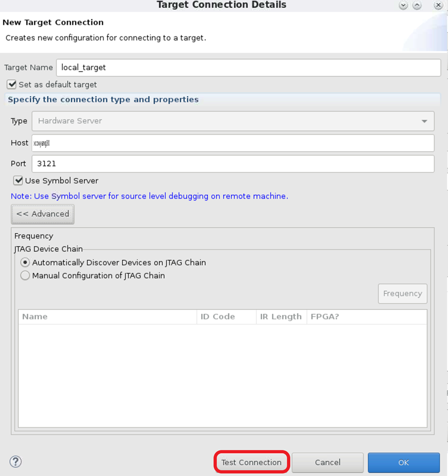
Task: Click the Name column header
Action: click(108, 317)
